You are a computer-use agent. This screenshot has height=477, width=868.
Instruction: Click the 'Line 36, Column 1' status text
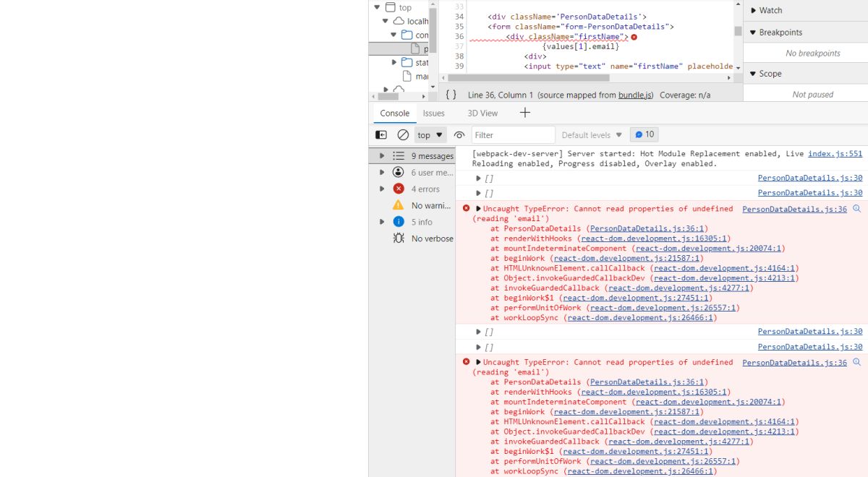[x=501, y=95]
